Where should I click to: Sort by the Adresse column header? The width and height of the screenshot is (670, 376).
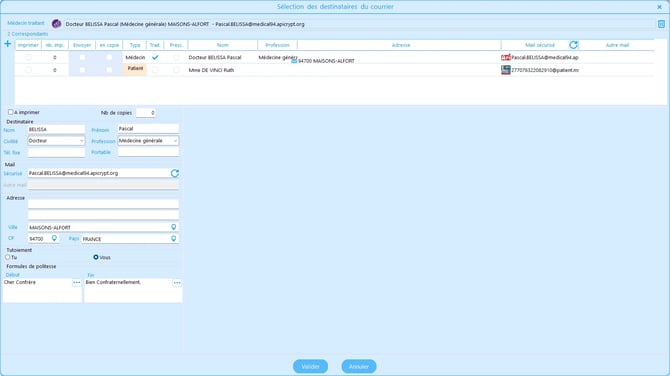click(x=400, y=45)
